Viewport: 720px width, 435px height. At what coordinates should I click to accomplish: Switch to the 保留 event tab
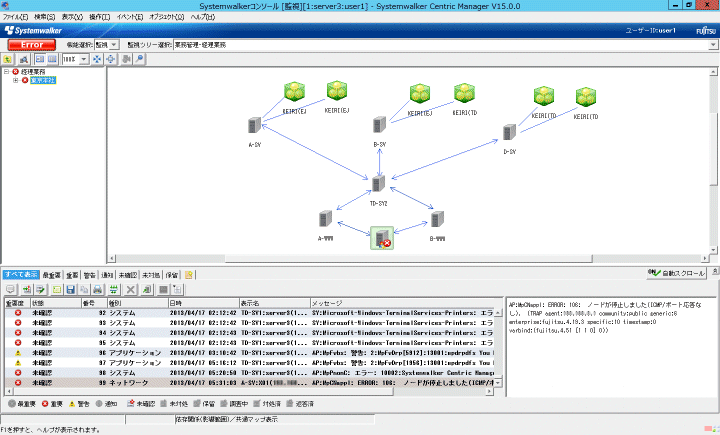(x=172, y=275)
